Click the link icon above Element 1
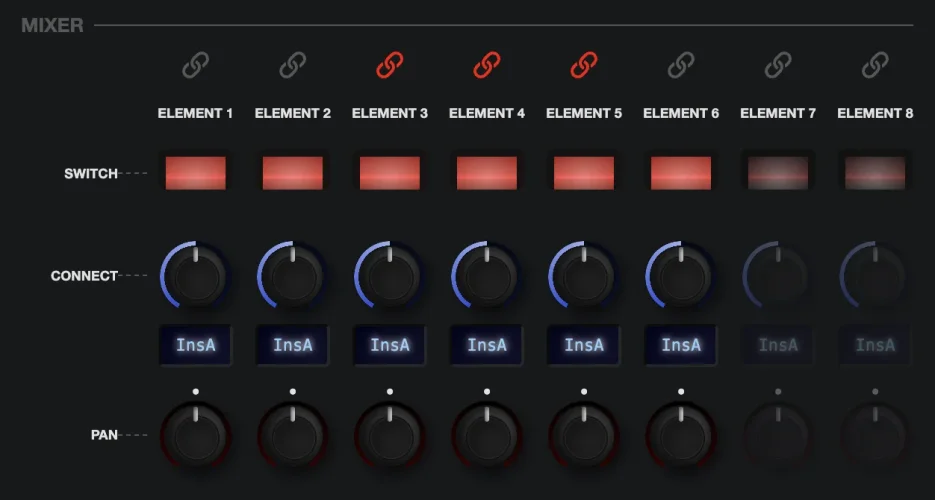This screenshot has height=500, width=935. [x=195, y=66]
